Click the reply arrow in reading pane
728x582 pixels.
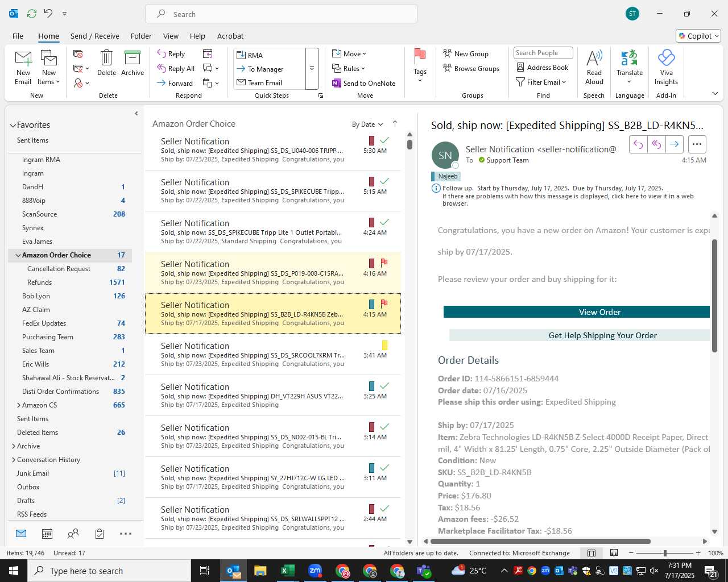pyautogui.click(x=638, y=144)
